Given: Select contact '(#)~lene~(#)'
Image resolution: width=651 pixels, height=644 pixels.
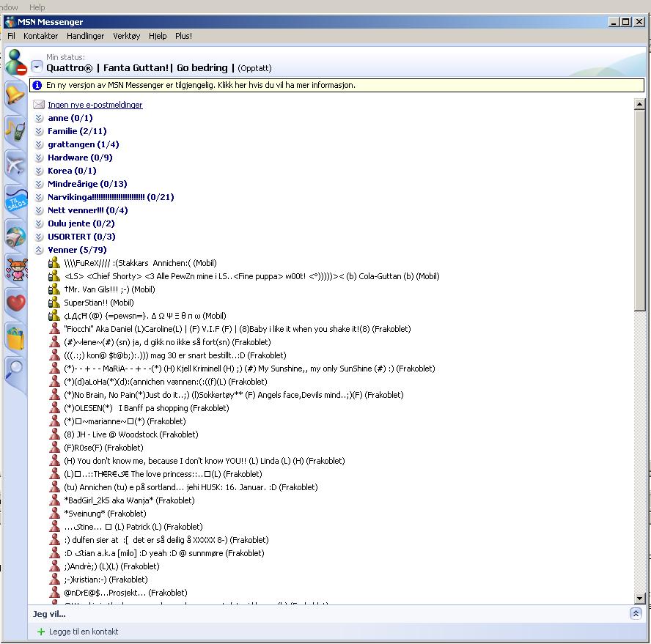Looking at the screenshot, I should pos(167,342).
